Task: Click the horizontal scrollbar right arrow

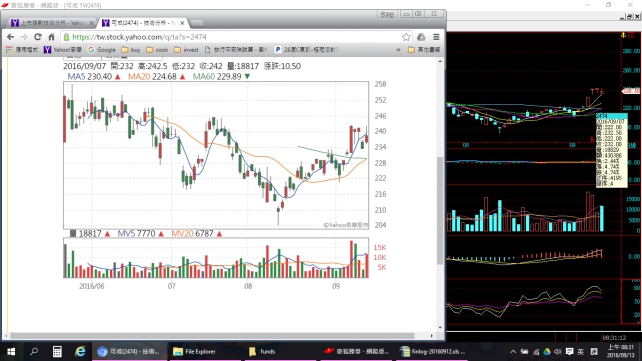Action: coord(432,336)
